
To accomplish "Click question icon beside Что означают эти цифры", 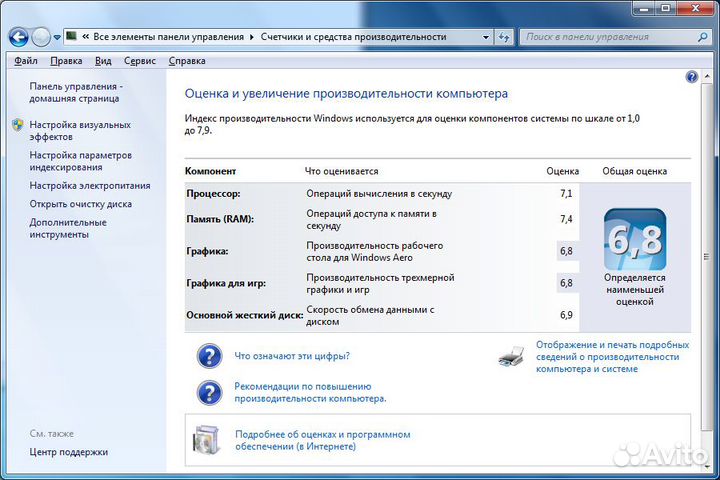I will [209, 356].
